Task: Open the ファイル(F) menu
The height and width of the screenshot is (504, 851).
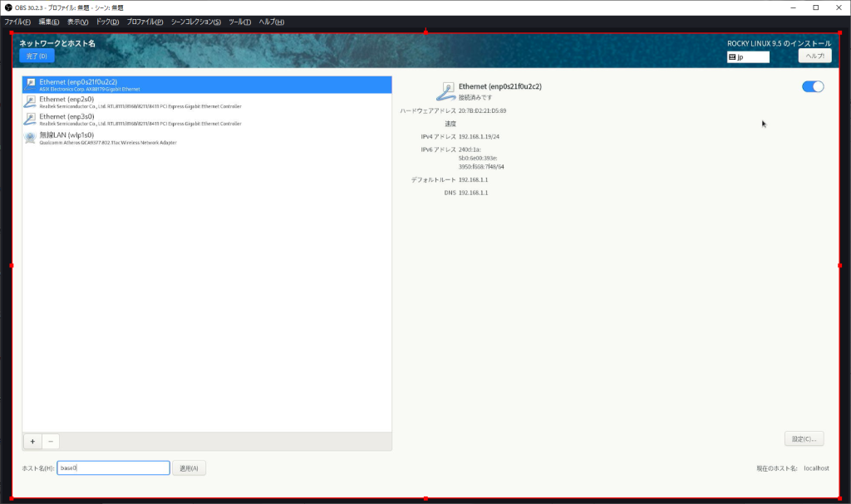Action: [17, 22]
